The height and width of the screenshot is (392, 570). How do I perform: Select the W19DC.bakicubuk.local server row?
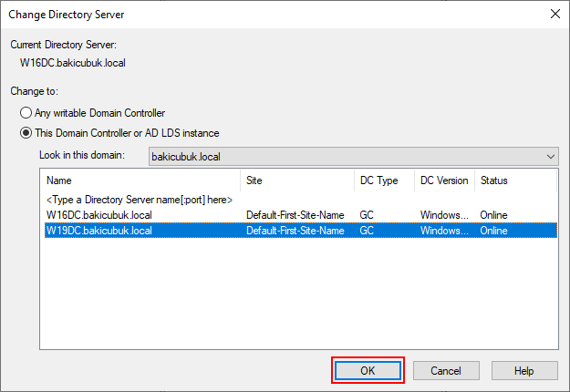(301, 231)
